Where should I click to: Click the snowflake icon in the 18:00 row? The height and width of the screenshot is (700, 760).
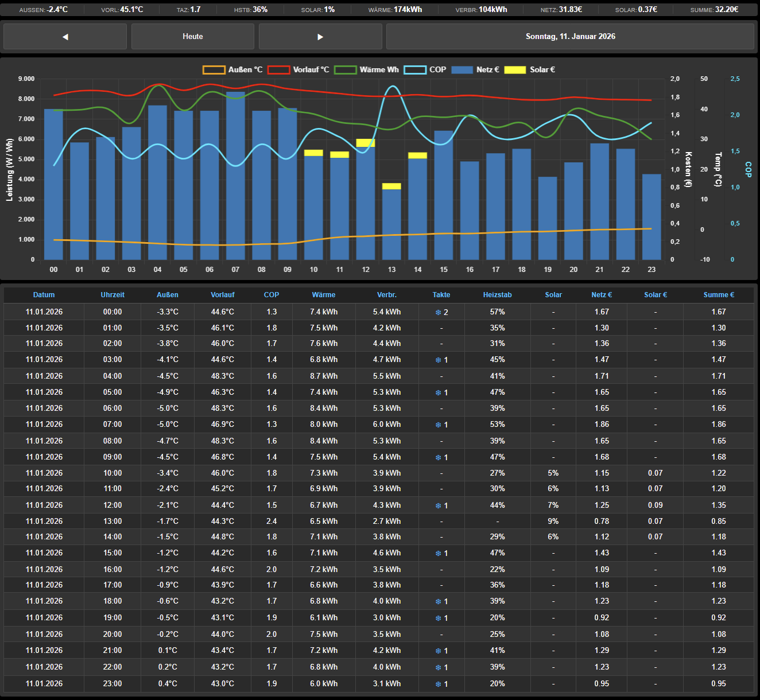(438, 602)
